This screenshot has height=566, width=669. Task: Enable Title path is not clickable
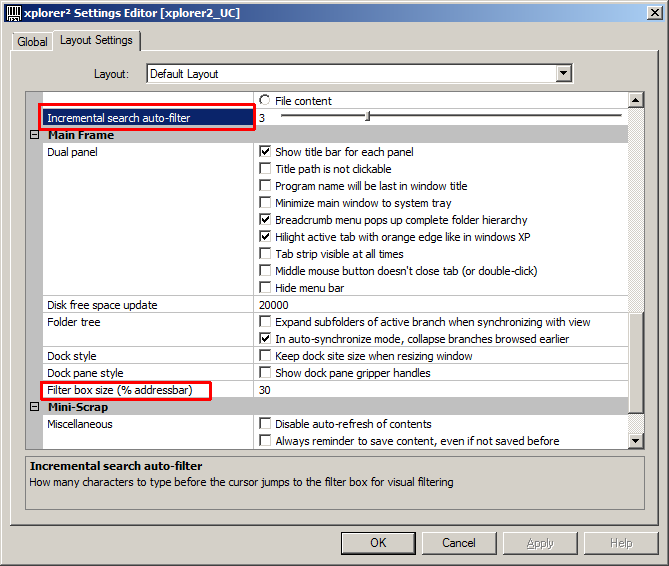click(x=265, y=169)
